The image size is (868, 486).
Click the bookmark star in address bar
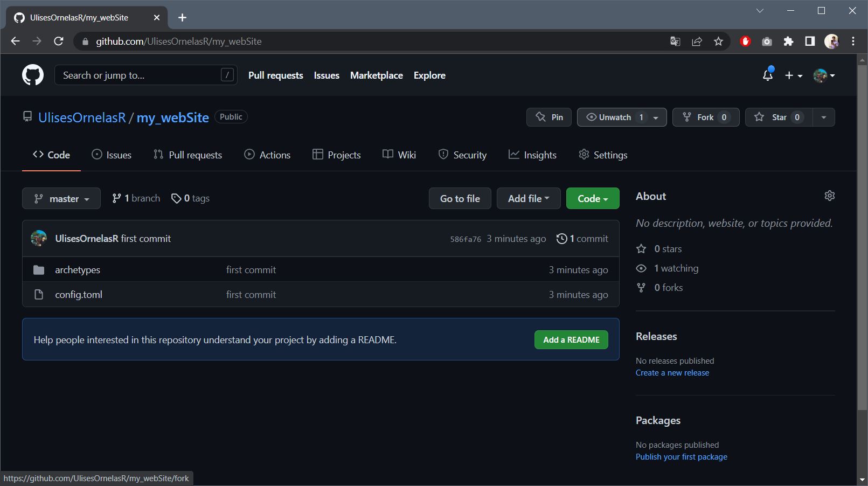[718, 41]
